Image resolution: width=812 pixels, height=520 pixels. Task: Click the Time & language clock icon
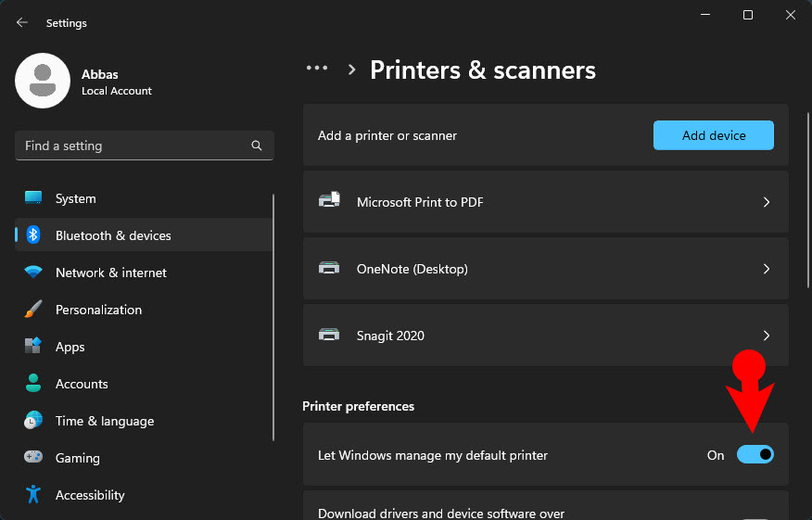point(33,421)
